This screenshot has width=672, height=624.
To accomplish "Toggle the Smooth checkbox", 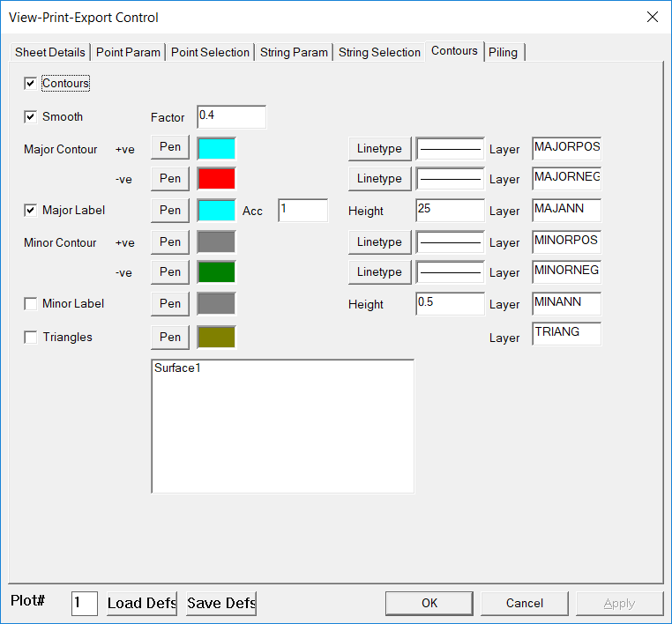I will tap(31, 117).
